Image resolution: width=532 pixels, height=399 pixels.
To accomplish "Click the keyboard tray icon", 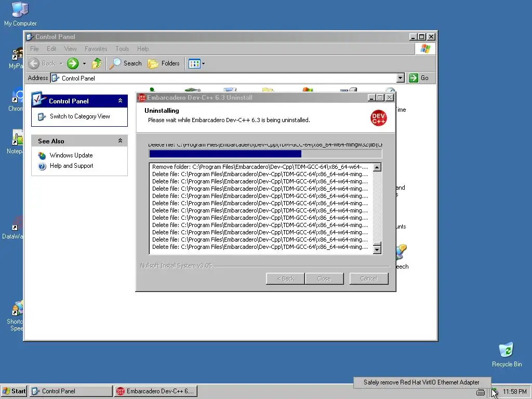I will [x=480, y=392].
